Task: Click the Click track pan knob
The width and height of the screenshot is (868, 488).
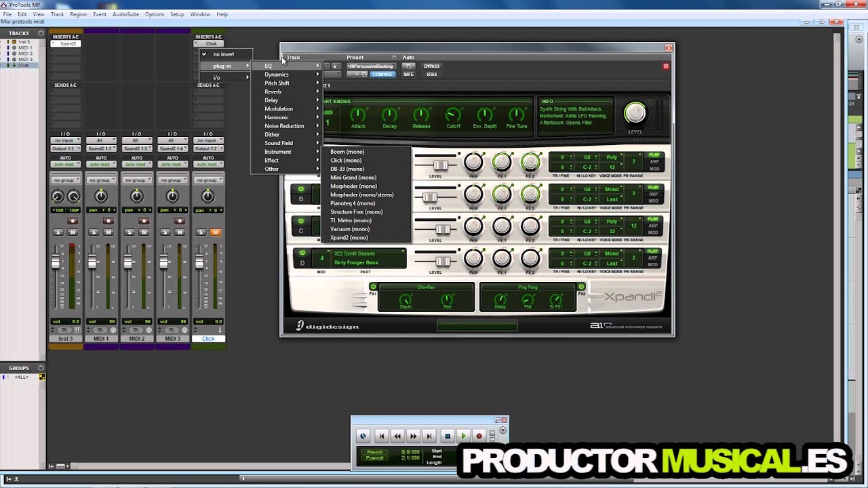Action: pyautogui.click(x=208, y=197)
